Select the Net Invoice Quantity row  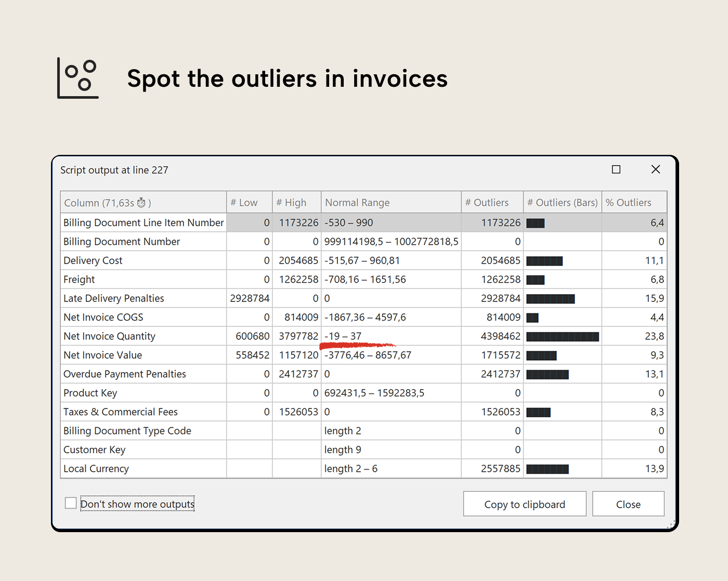coord(109,336)
